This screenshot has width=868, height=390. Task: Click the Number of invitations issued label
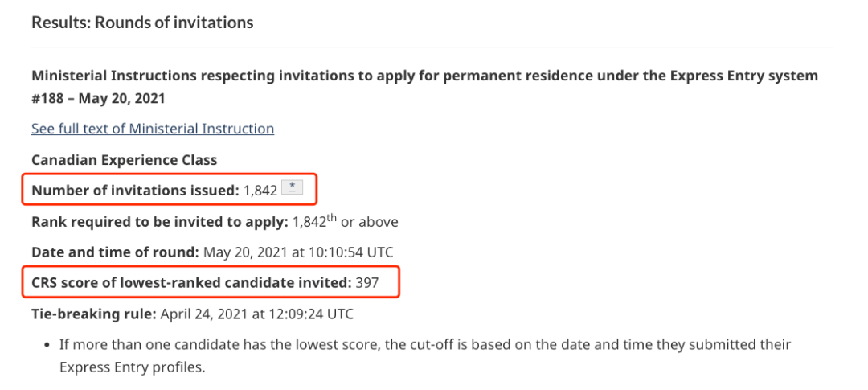(136, 191)
